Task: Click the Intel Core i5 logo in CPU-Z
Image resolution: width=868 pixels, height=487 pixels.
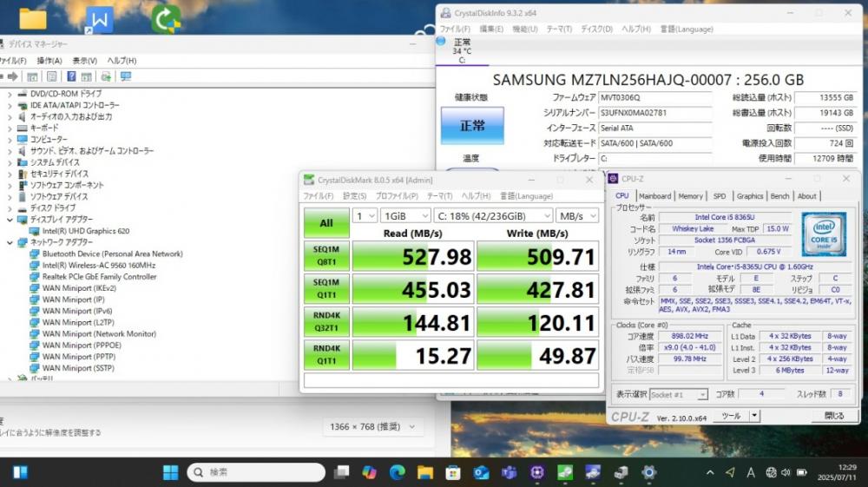Action: click(x=824, y=234)
